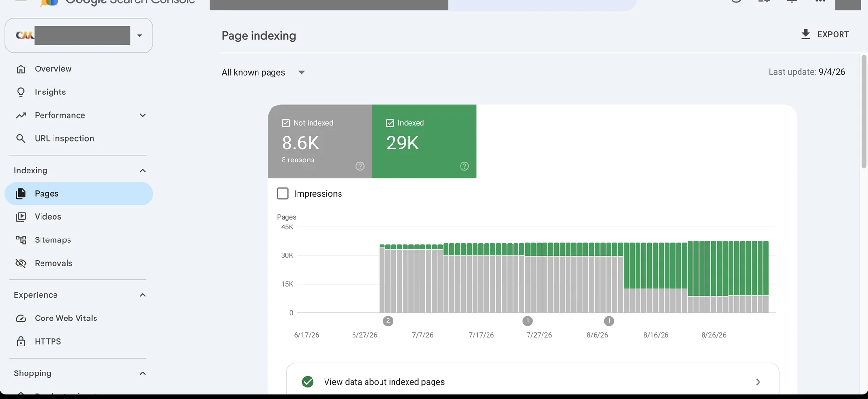Click the property logo in selector
868x399 pixels.
tap(25, 35)
